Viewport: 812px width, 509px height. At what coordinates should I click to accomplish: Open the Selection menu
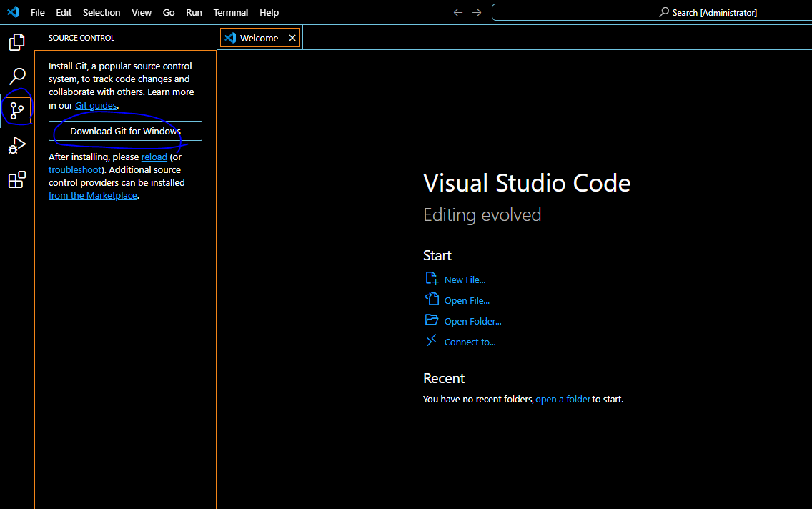click(101, 12)
